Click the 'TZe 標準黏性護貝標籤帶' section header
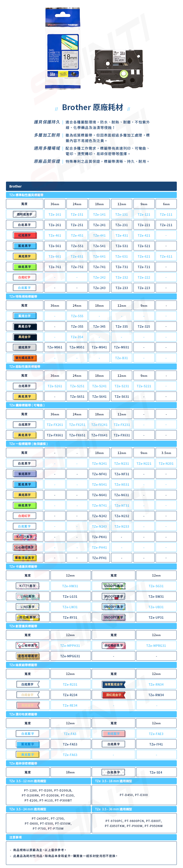 [91, 195]
